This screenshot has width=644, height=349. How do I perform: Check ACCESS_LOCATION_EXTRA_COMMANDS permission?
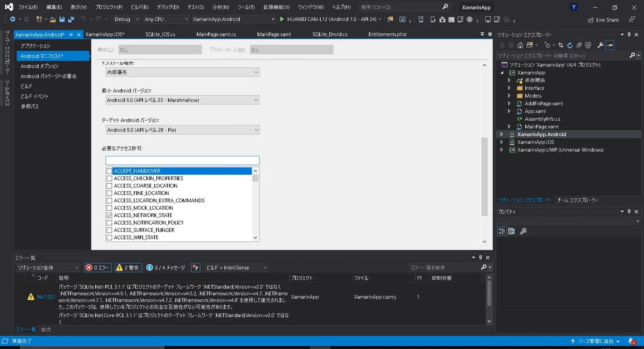(x=109, y=200)
